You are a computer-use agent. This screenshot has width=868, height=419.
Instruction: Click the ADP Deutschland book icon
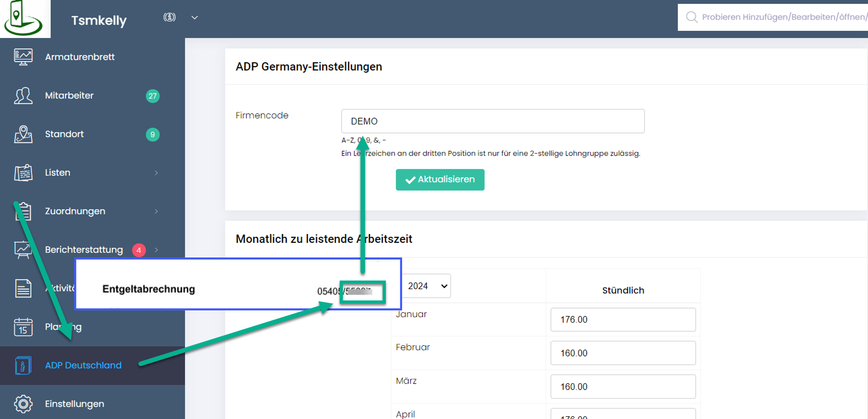point(23,366)
